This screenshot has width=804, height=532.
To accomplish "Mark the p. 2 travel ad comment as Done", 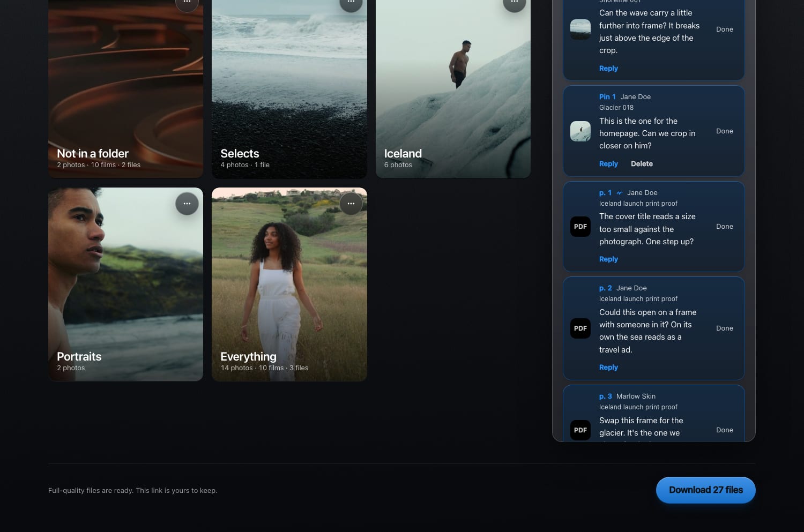I will tap(725, 328).
